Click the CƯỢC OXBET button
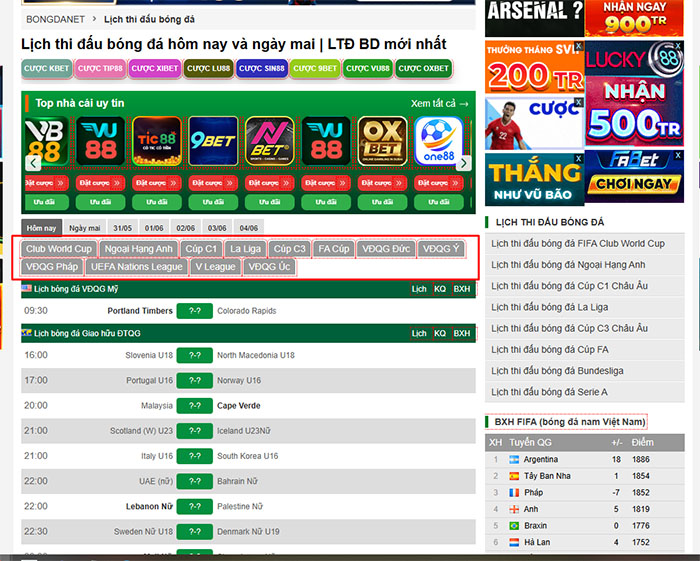Screen dimensions: 700x561 (x=423, y=69)
